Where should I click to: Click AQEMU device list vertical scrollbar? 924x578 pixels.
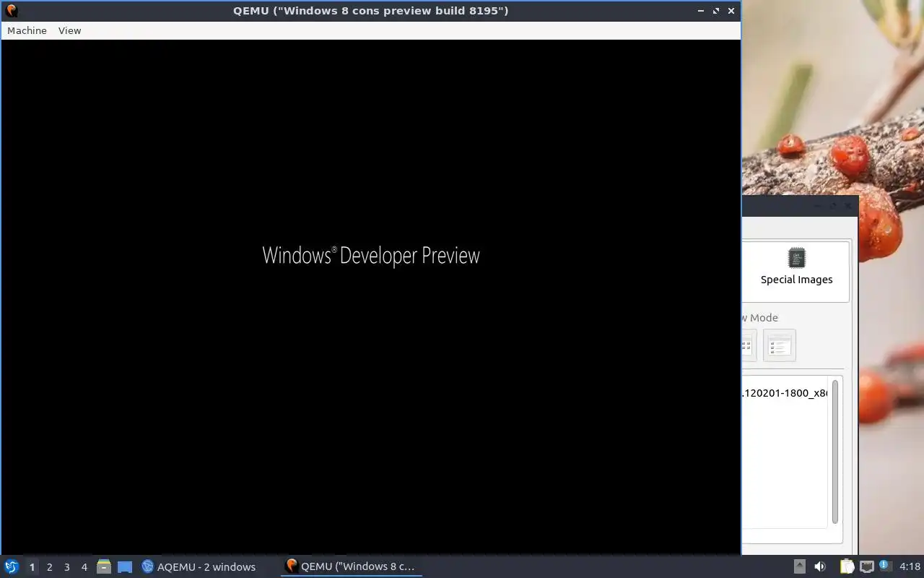[835, 452]
